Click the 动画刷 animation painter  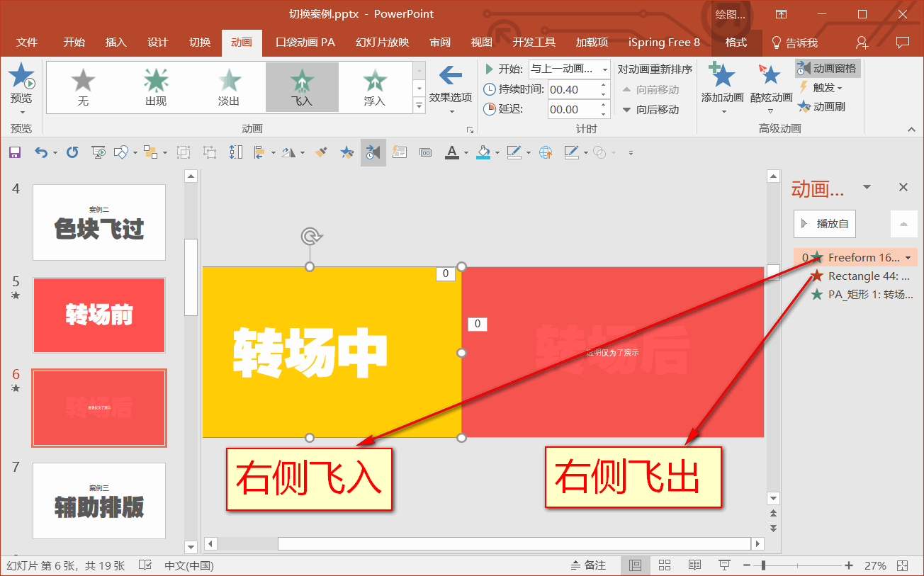(822, 107)
